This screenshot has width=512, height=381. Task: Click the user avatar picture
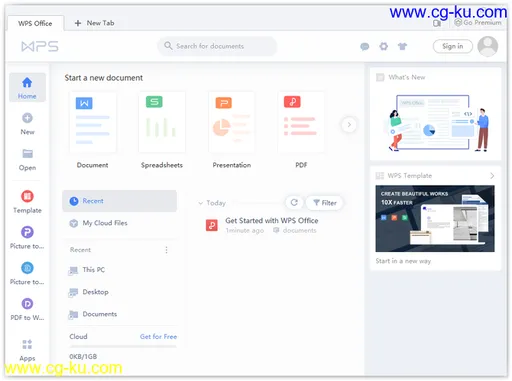coord(488,46)
